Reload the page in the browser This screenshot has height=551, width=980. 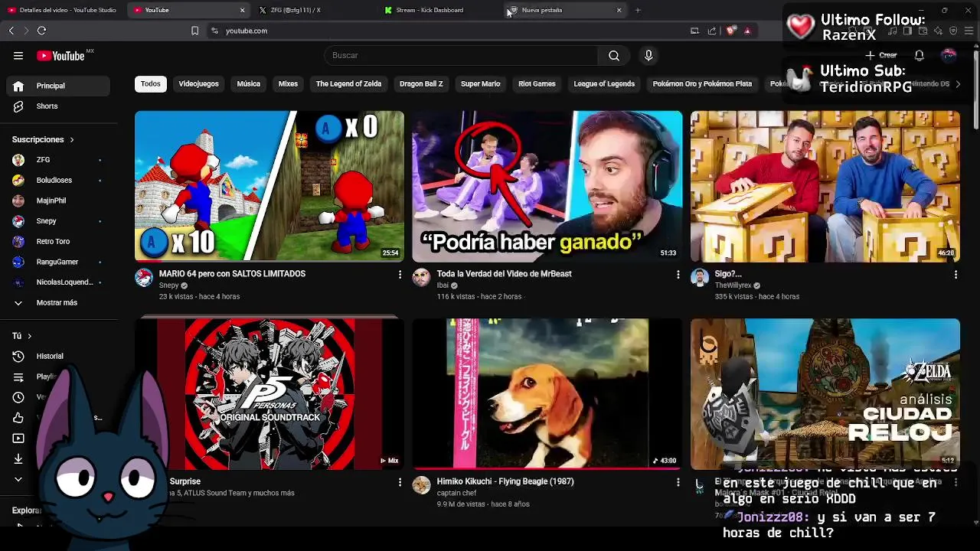41,31
